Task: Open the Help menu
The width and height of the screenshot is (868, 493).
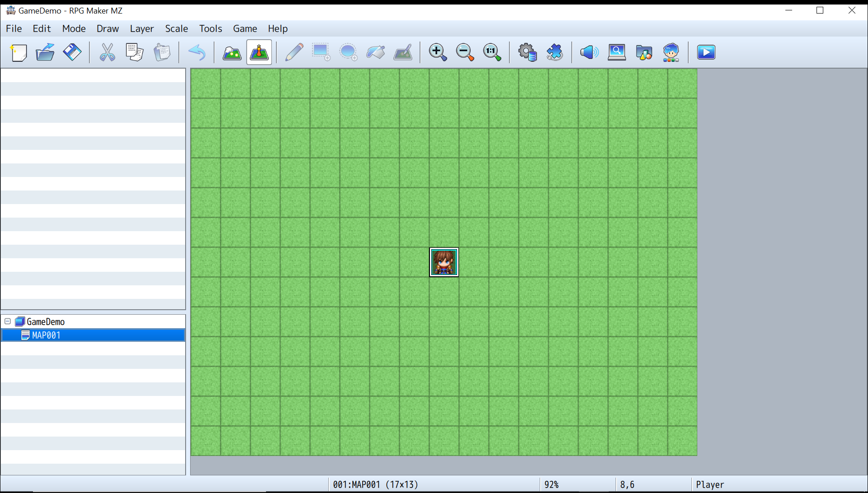Action: [278, 28]
